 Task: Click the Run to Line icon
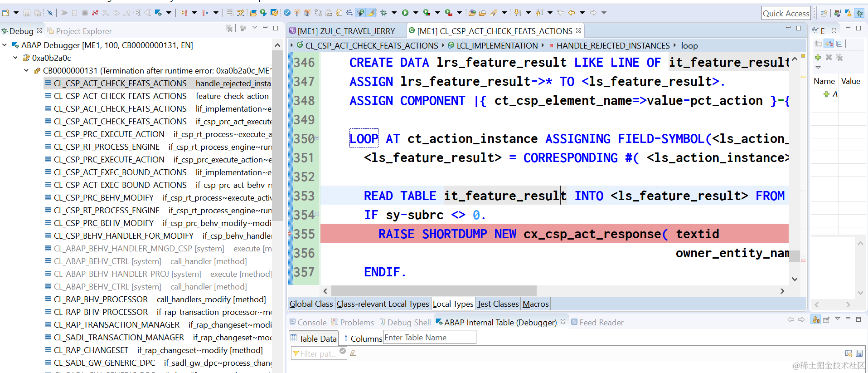coord(137,13)
